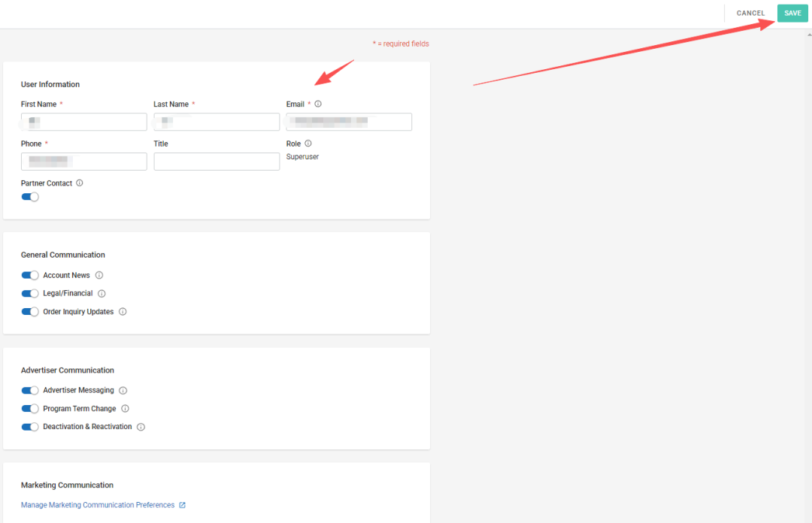The image size is (812, 523).
Task: Switch off Legal/Financial communication
Action: point(30,294)
